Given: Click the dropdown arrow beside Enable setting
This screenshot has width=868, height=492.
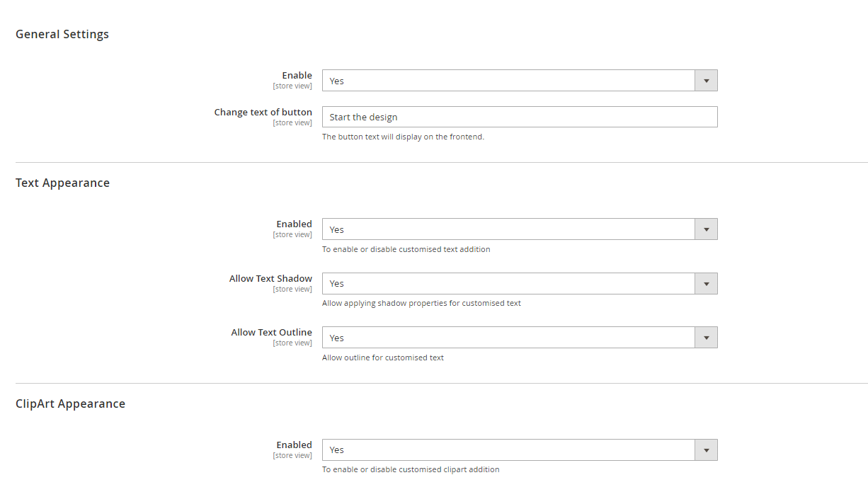Looking at the screenshot, I should click(706, 80).
